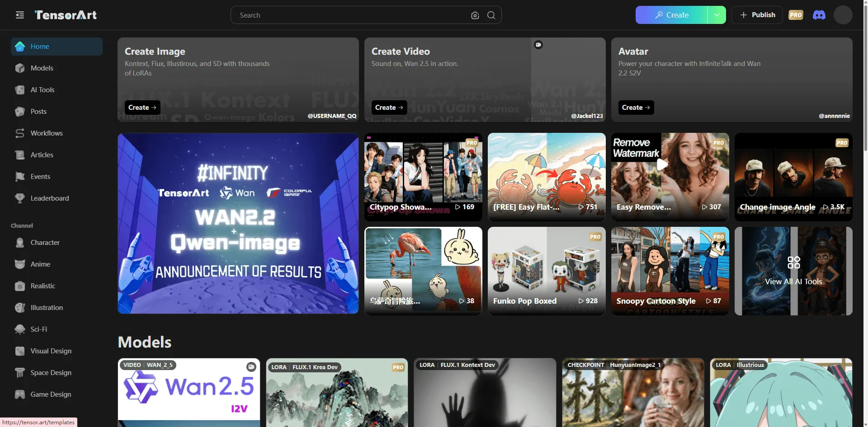
Task: Open the Leaderboard trophy item
Action: click(x=49, y=198)
